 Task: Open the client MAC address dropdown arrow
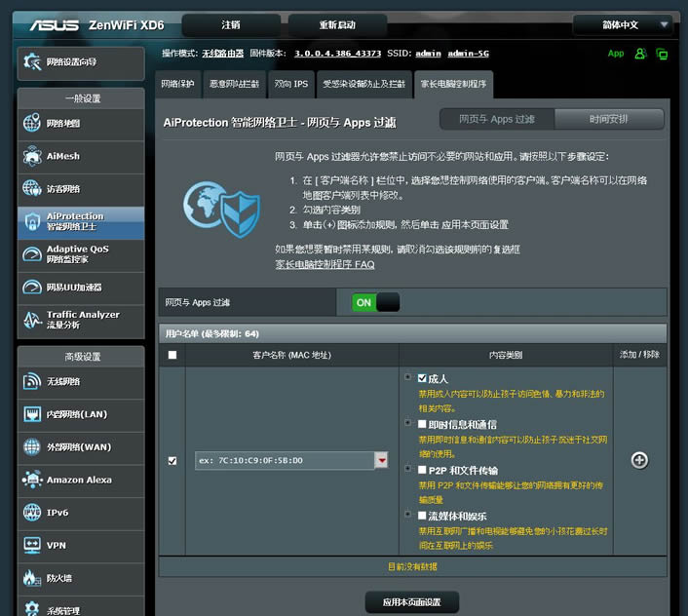[382, 460]
